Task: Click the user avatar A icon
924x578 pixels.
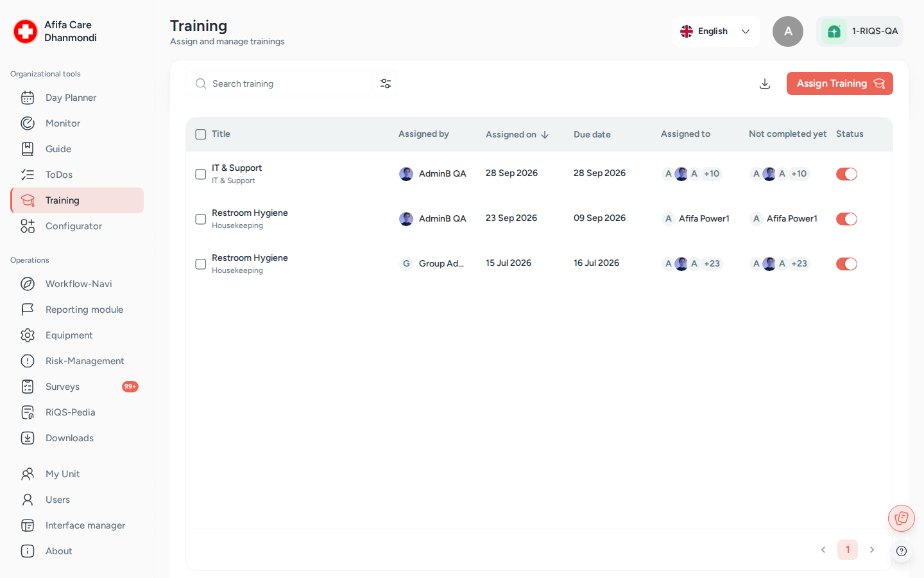Action: (x=787, y=31)
